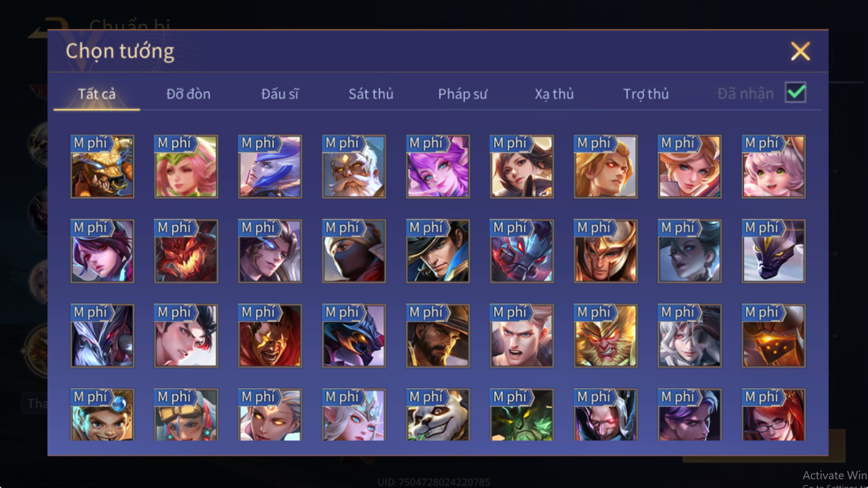The width and height of the screenshot is (868, 488).
Task: Open the Sát thủ tab
Action: (371, 94)
